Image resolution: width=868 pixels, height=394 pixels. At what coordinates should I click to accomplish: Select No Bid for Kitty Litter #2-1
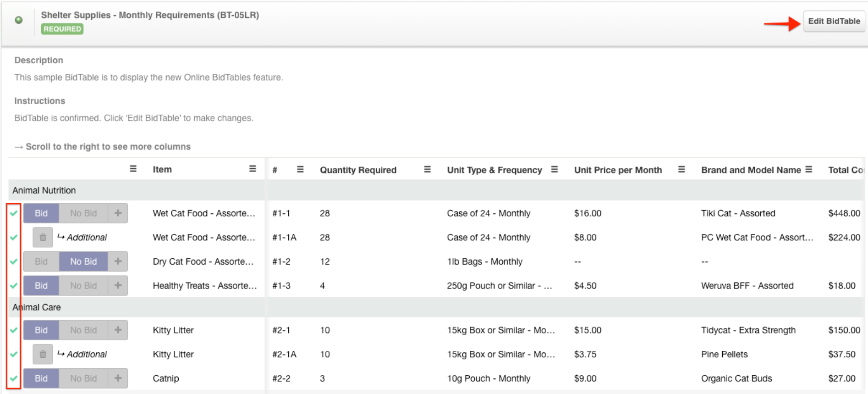(x=83, y=330)
